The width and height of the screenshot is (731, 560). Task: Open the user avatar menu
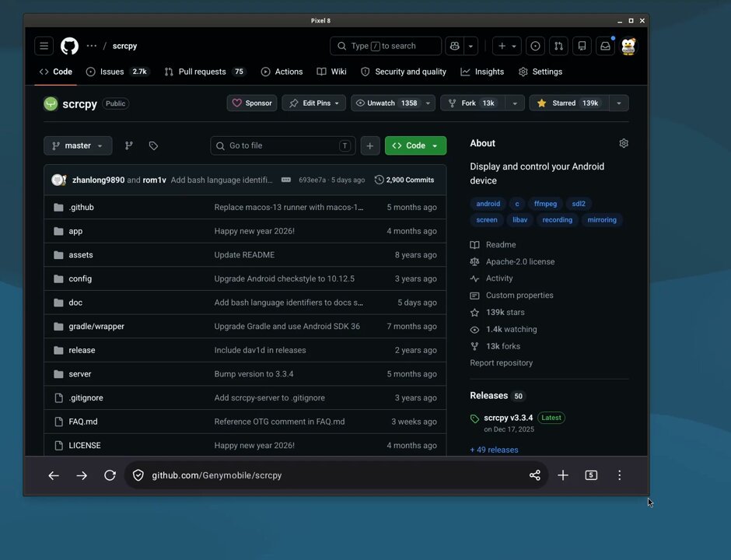pos(628,46)
